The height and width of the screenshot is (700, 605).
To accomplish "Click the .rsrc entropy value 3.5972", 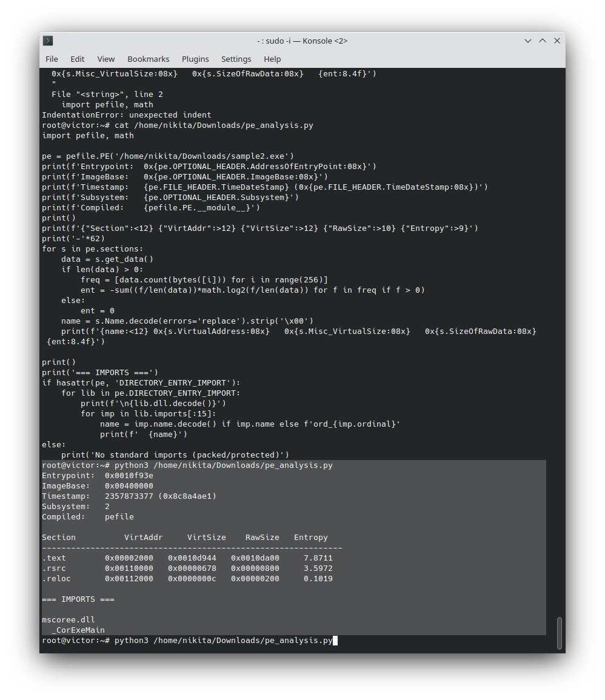I will [x=318, y=568].
